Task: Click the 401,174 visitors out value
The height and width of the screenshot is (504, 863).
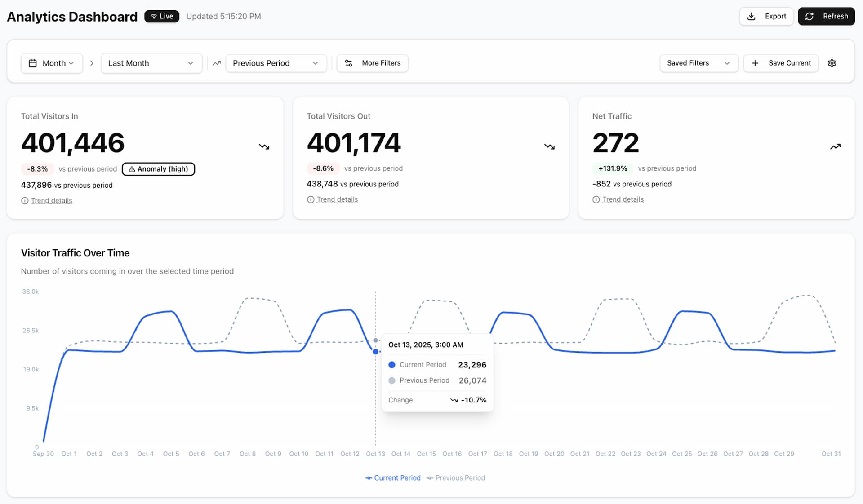Action: click(x=354, y=143)
